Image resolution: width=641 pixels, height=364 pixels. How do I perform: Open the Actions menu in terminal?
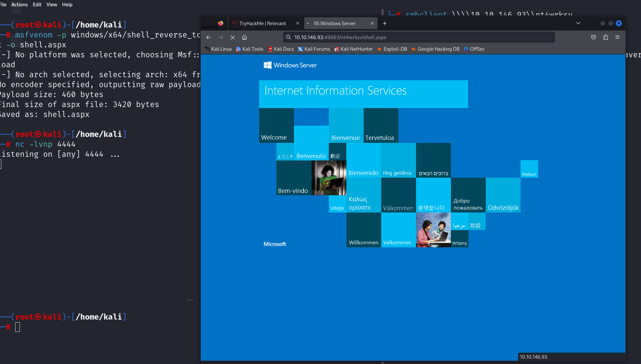pyautogui.click(x=19, y=5)
